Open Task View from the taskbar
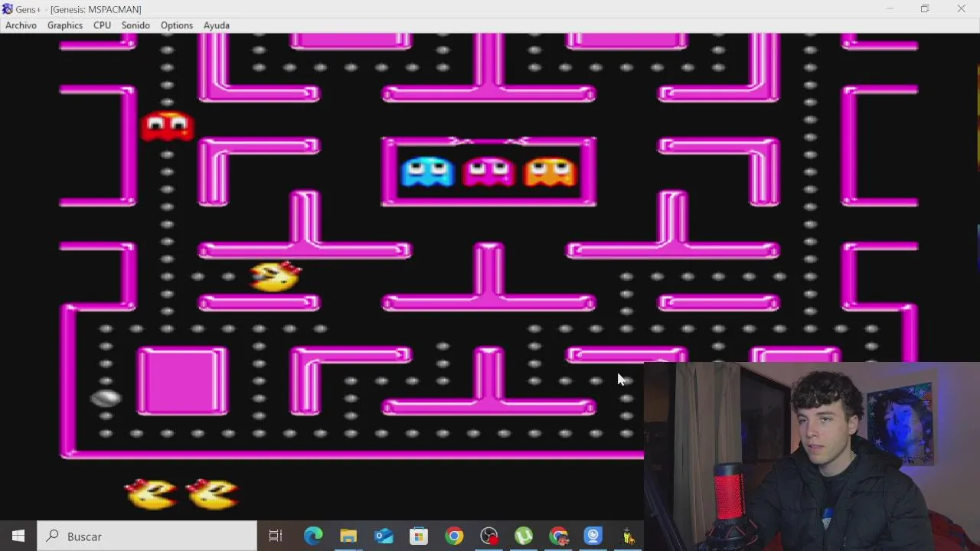980x551 pixels. 276,536
